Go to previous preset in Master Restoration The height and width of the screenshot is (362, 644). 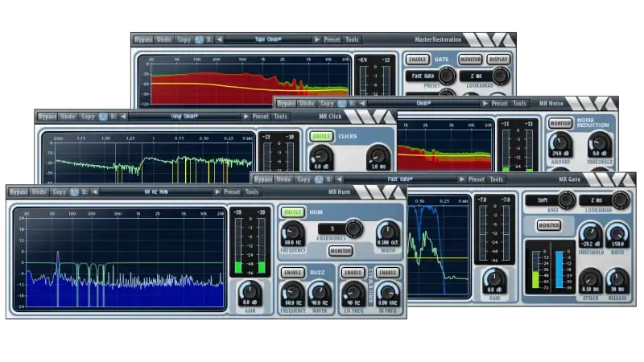pos(219,39)
